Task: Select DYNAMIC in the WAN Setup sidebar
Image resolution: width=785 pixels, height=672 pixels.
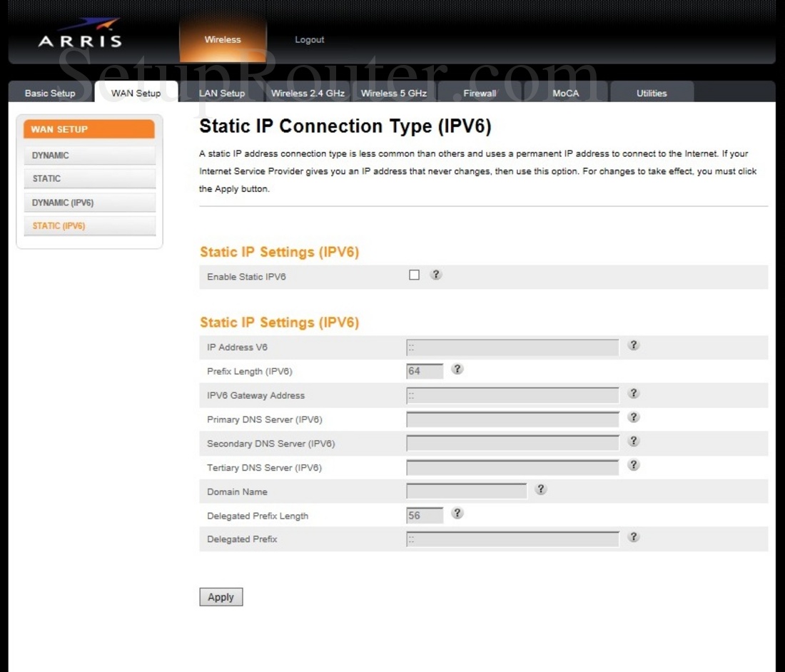Action: point(90,155)
